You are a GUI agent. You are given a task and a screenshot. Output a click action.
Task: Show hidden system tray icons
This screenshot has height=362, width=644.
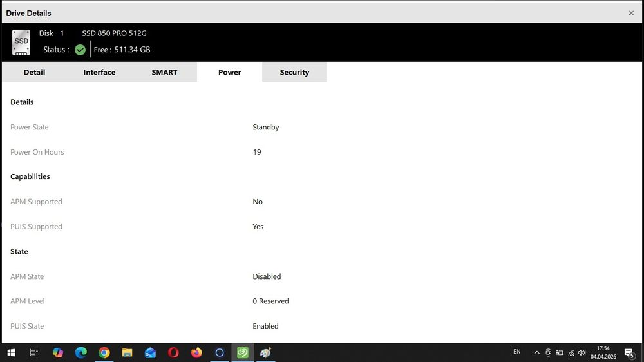[x=536, y=352]
